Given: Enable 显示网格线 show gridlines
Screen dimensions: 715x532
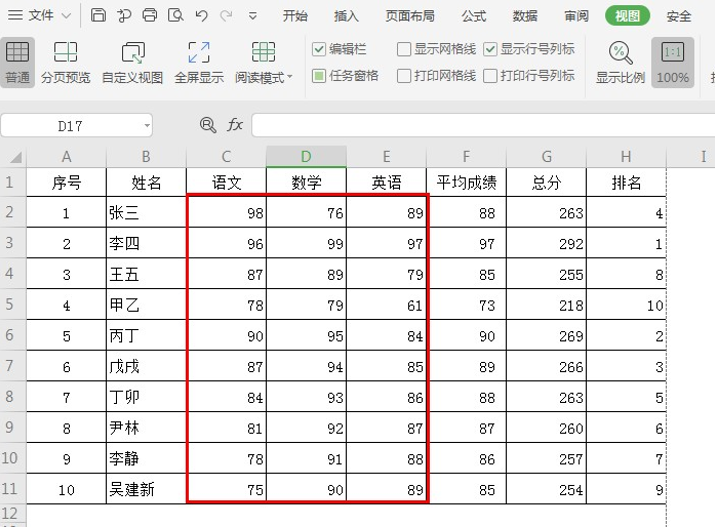Looking at the screenshot, I should click(404, 49).
